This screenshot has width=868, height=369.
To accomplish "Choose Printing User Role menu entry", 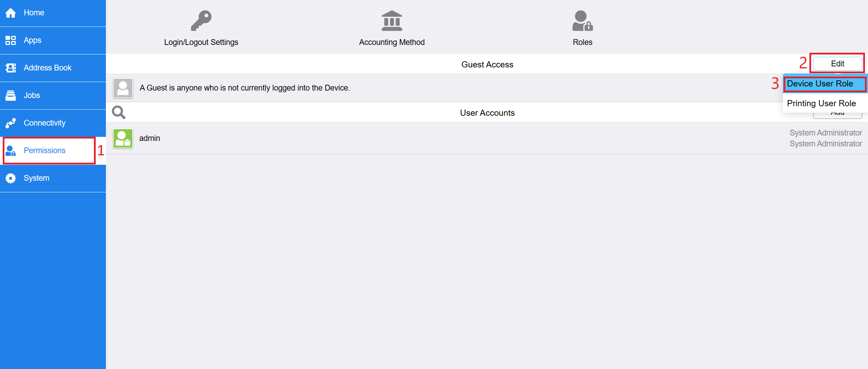I will pyautogui.click(x=821, y=103).
